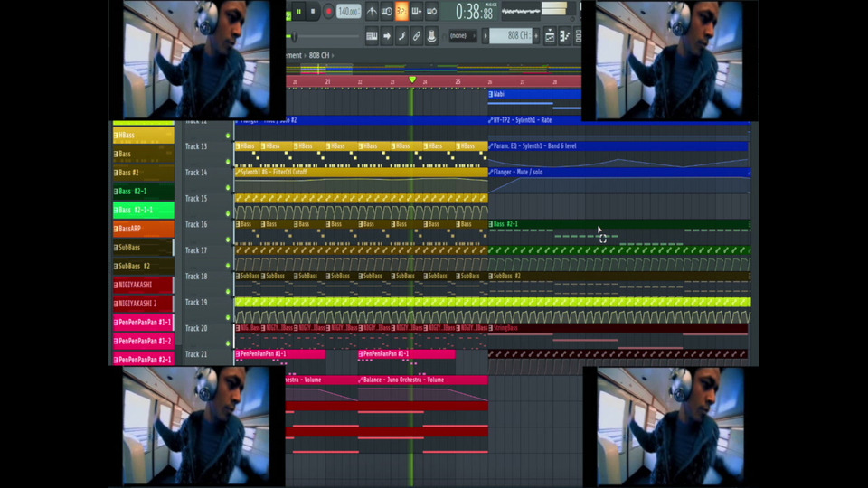868x488 pixels.
Task: Mute Track 19 with its green dot
Action: coord(228,317)
